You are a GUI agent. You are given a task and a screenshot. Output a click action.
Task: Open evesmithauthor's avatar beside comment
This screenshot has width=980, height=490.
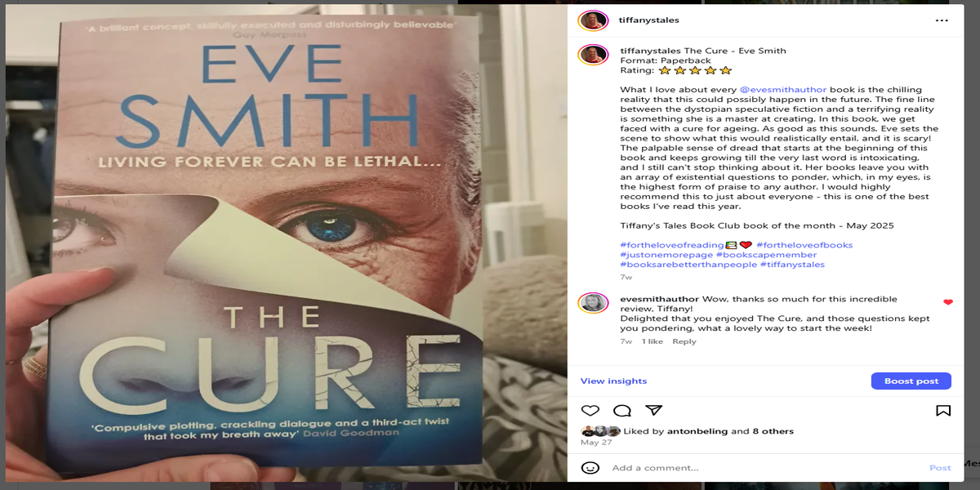[x=593, y=304]
